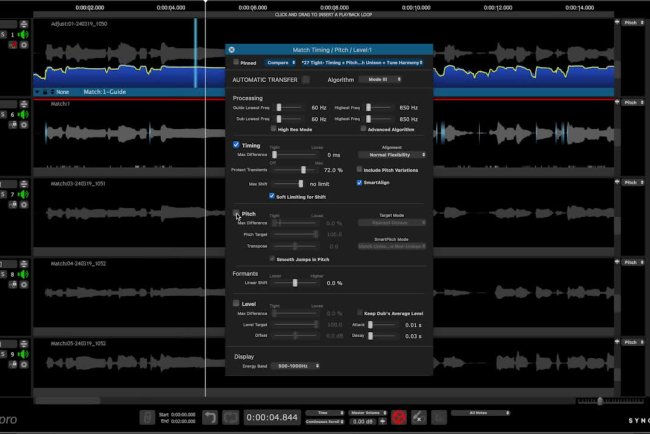The image size is (650, 434).
Task: Open the Compare dropdown
Action: (x=281, y=63)
